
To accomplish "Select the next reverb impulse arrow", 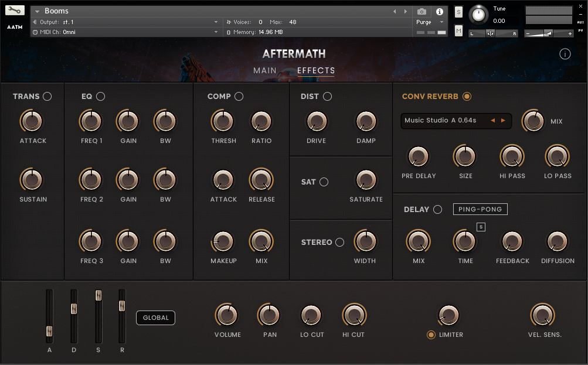I will tap(503, 121).
